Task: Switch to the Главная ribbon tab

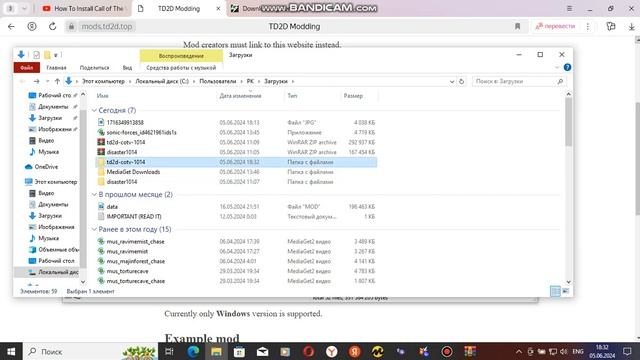Action: coord(56,68)
